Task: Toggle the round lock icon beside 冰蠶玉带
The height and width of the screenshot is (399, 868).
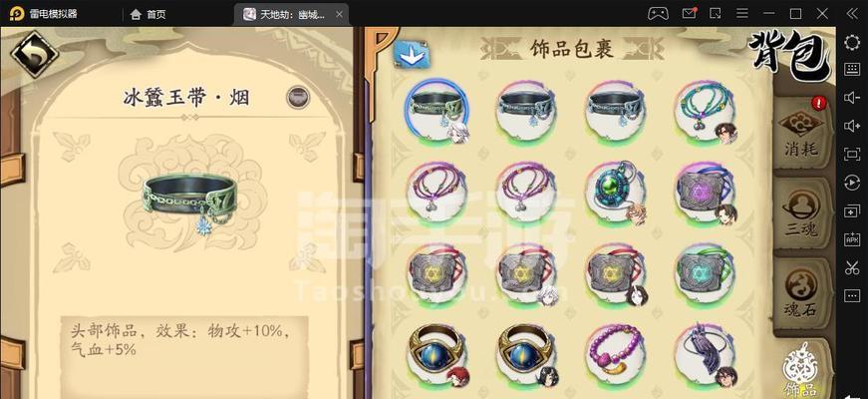Action: [x=298, y=97]
